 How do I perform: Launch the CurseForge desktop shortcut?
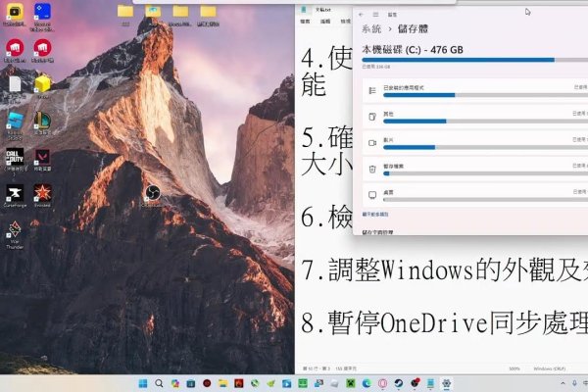(15, 195)
